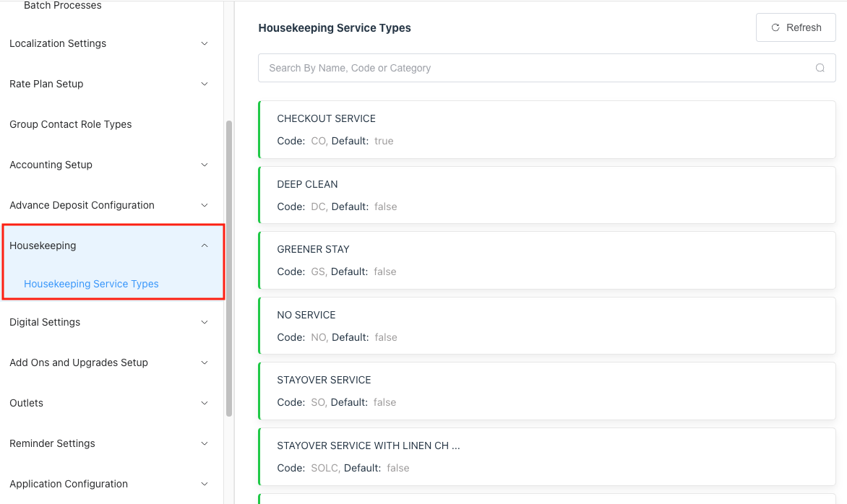
Task: Select Housekeeping Service Types link
Action: tap(91, 284)
